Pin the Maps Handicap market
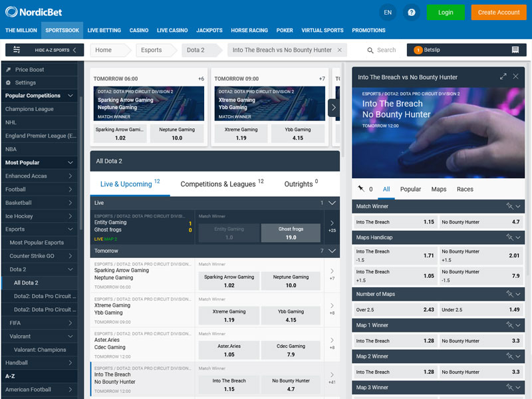The image size is (532, 399). (x=509, y=237)
